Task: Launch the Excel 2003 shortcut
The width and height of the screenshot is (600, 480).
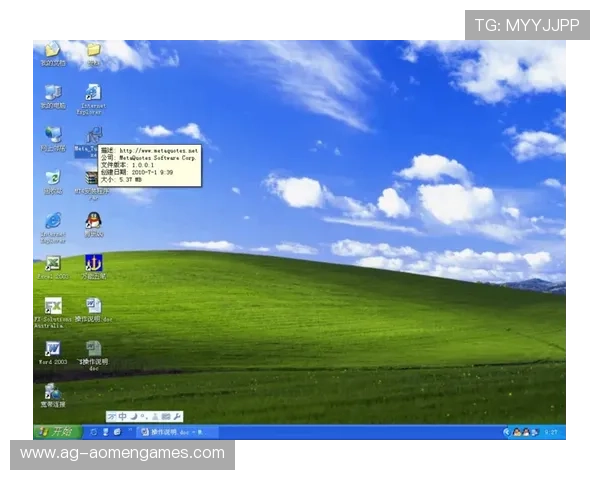Action: click(x=52, y=264)
